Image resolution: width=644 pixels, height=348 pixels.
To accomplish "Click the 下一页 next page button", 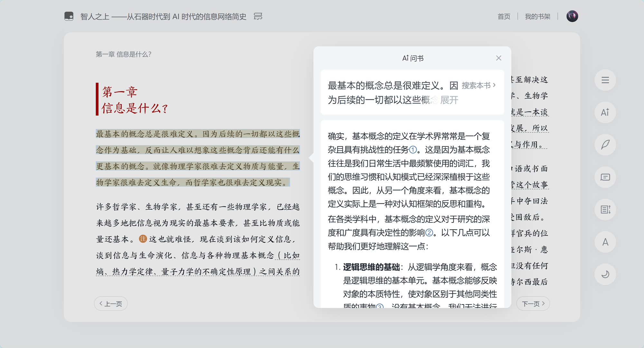I will pyautogui.click(x=533, y=304).
